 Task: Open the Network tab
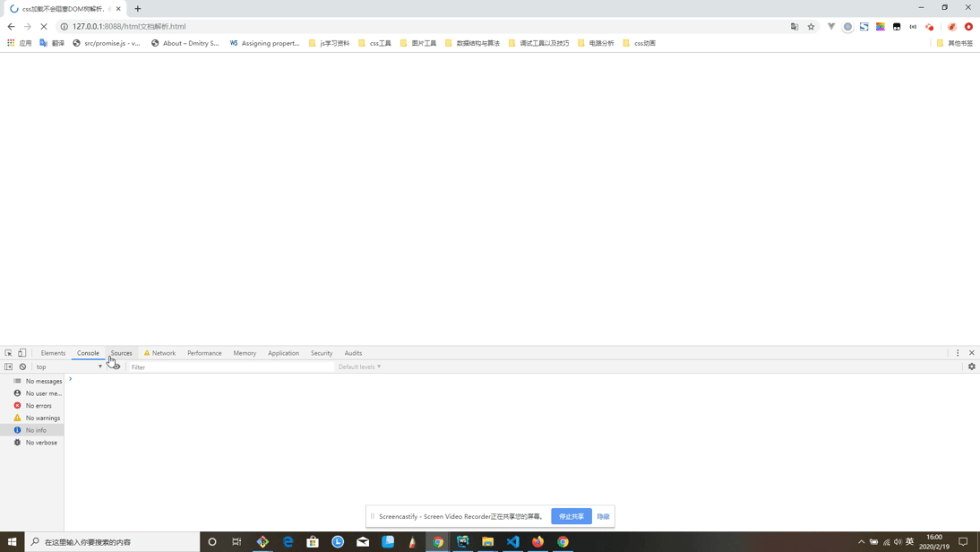point(160,353)
